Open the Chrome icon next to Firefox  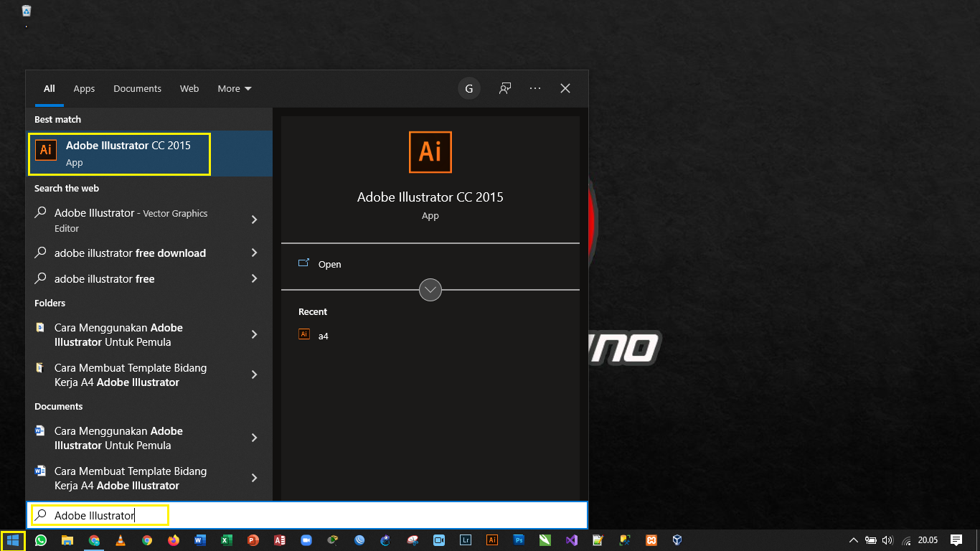(147, 540)
